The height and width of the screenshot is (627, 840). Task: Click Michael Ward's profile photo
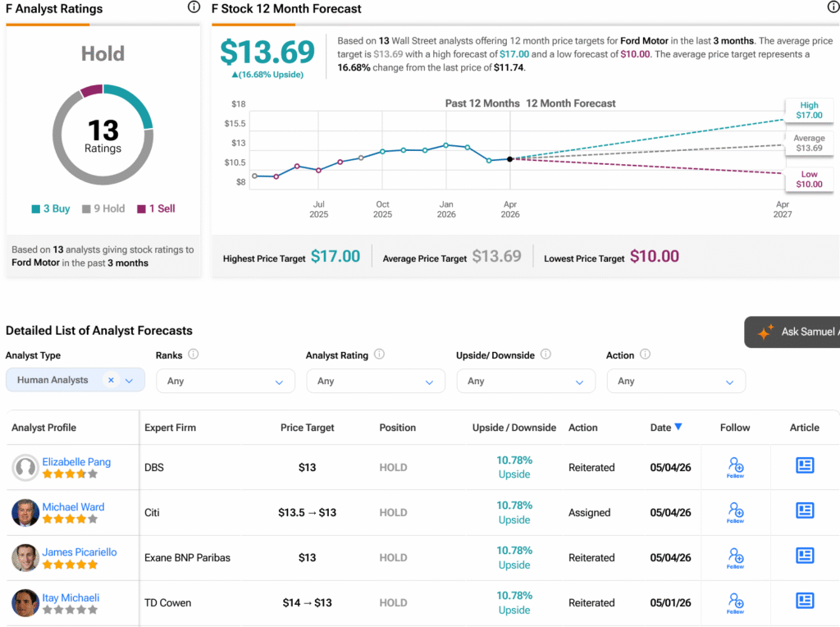tap(25, 513)
